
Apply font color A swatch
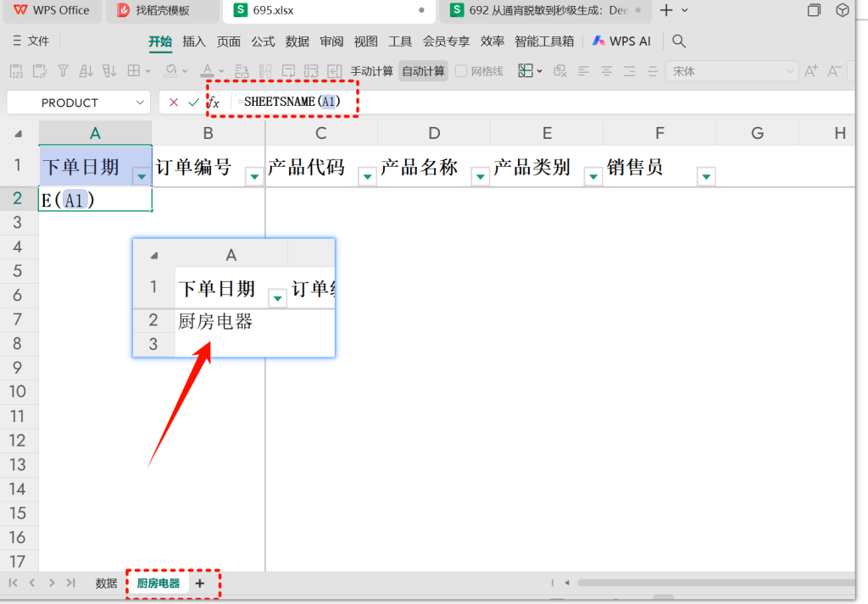click(207, 71)
